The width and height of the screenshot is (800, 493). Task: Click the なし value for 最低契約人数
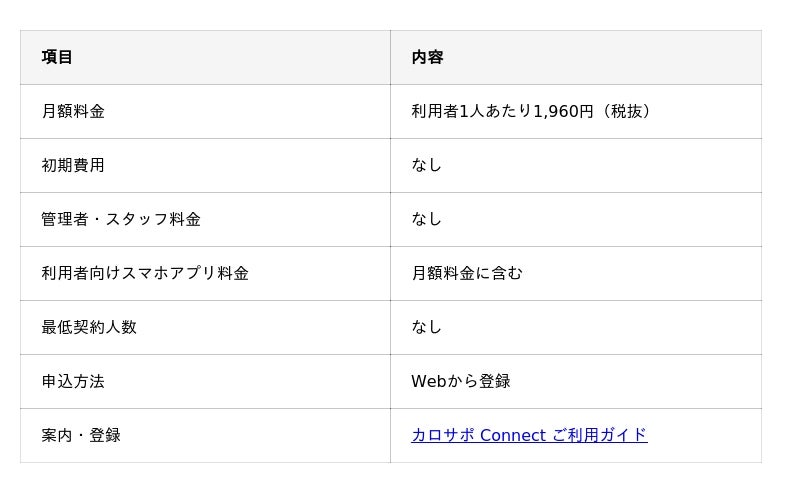pyautogui.click(x=427, y=327)
